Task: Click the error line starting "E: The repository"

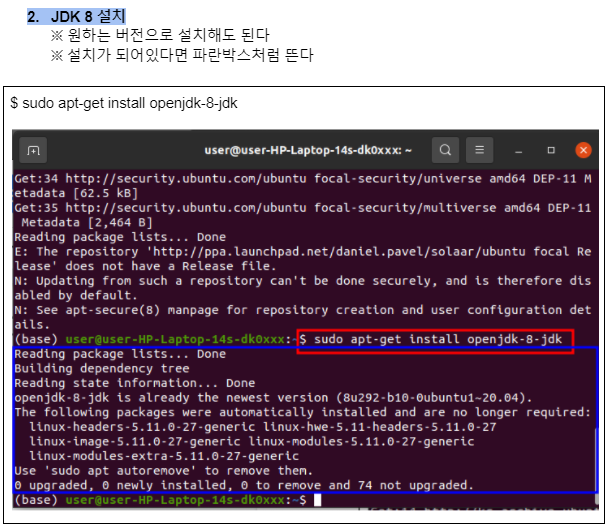Action: pos(303,252)
